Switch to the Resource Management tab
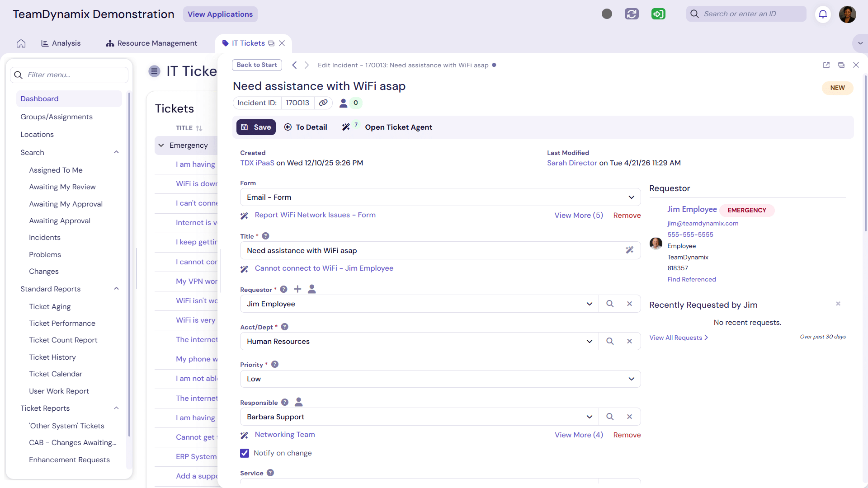868x488 pixels. (151, 43)
